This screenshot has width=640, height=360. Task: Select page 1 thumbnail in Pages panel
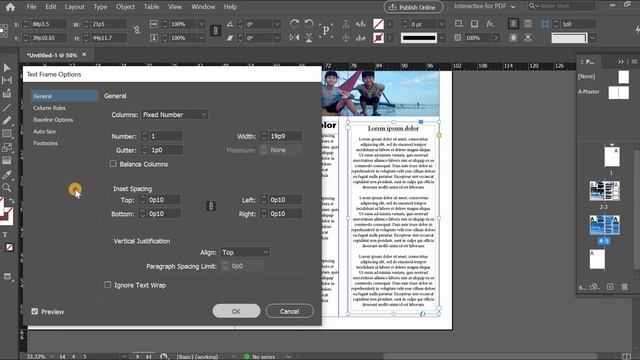click(611, 157)
